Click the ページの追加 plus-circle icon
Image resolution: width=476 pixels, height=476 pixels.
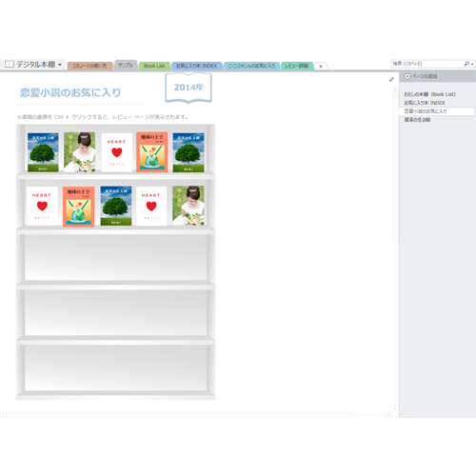pyautogui.click(x=407, y=76)
